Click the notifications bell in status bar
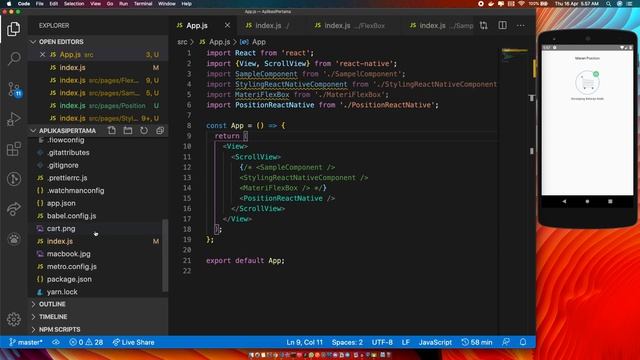 click(523, 342)
